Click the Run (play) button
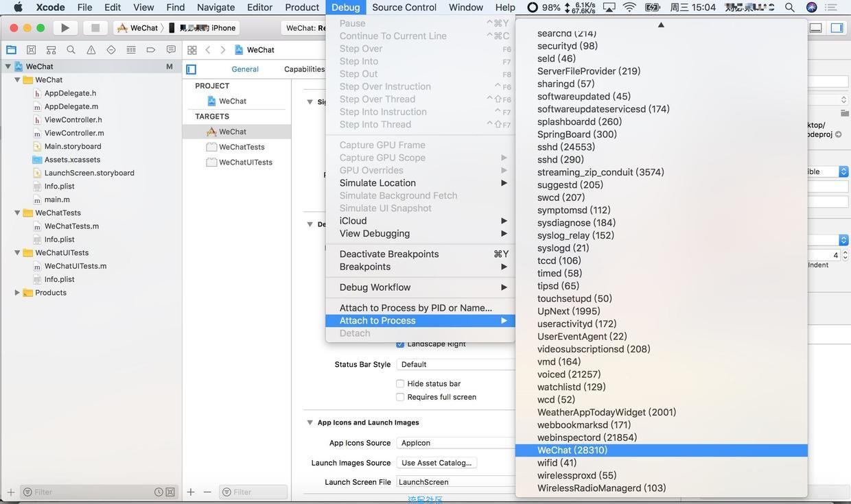The image size is (851, 504). 65,28
